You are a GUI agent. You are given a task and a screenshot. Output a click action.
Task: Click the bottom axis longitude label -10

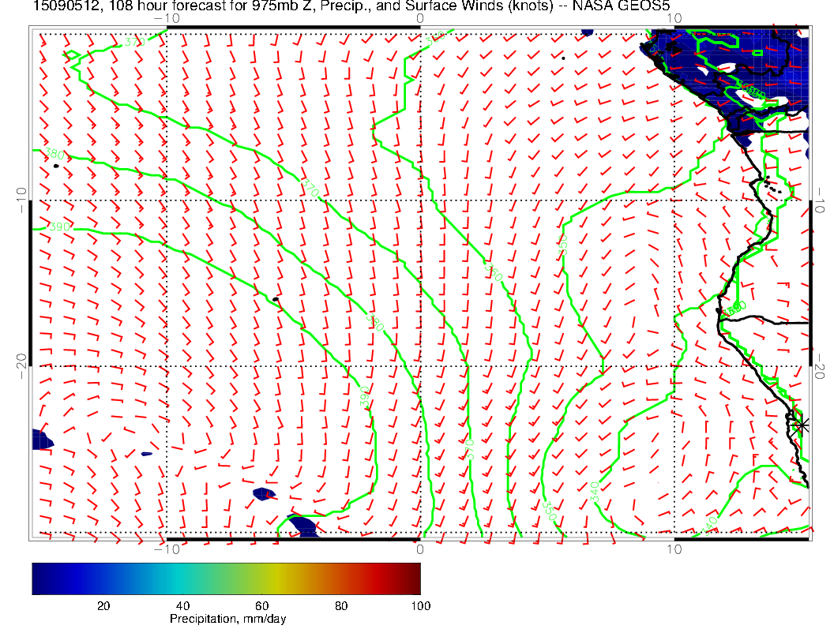click(167, 549)
